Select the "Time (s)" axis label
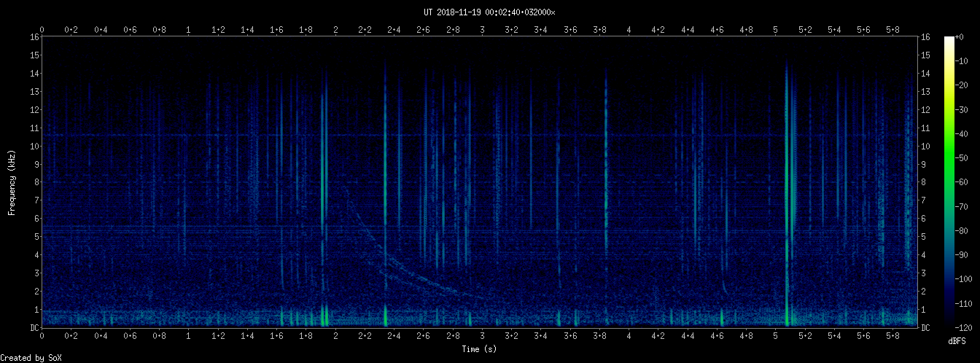This screenshot has height=363, width=980. coord(480,349)
